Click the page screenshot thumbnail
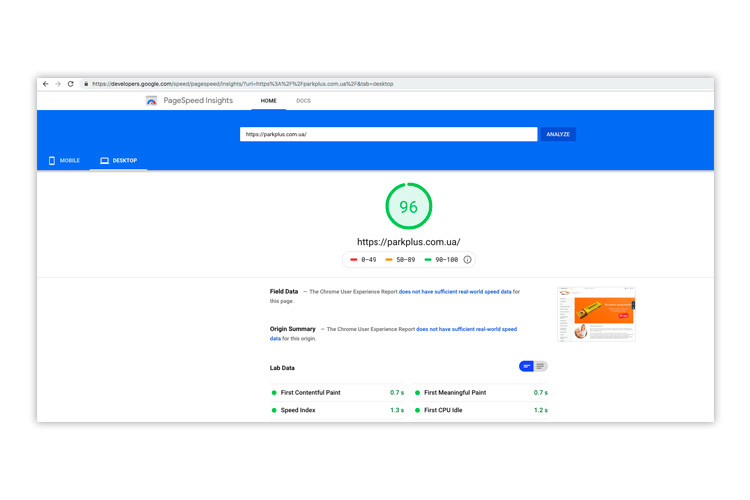This screenshot has height=500, width=750. click(596, 314)
